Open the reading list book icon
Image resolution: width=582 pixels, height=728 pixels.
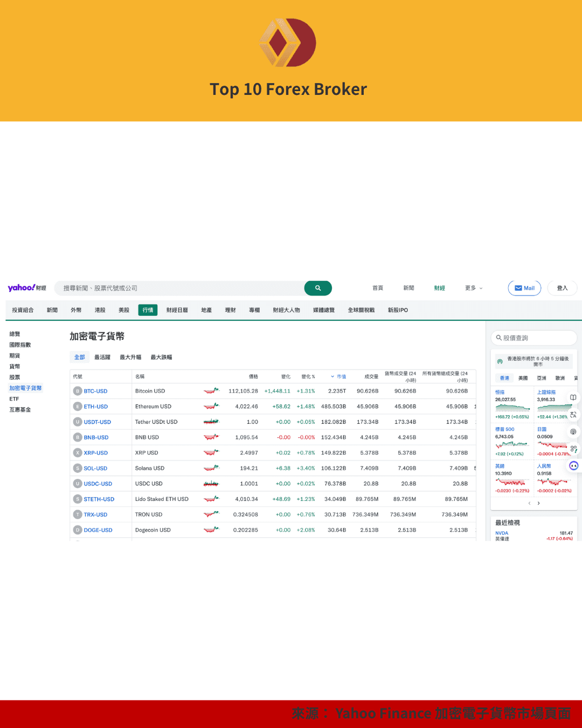tap(573, 397)
